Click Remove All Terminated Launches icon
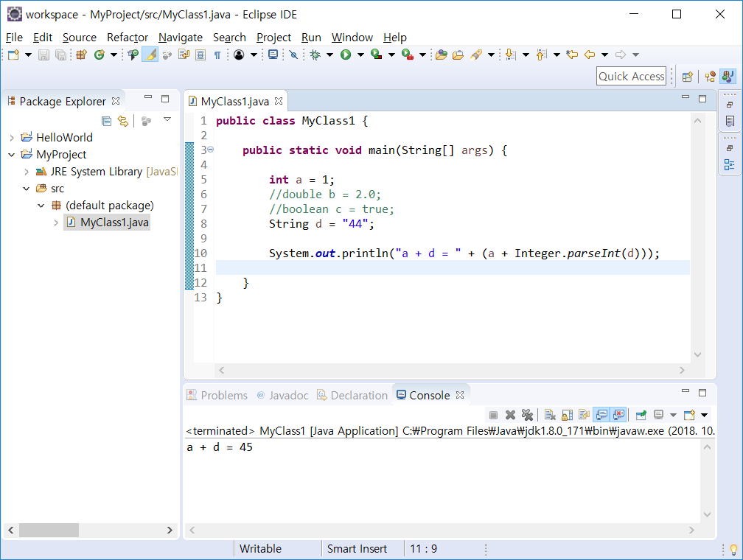 (x=528, y=415)
